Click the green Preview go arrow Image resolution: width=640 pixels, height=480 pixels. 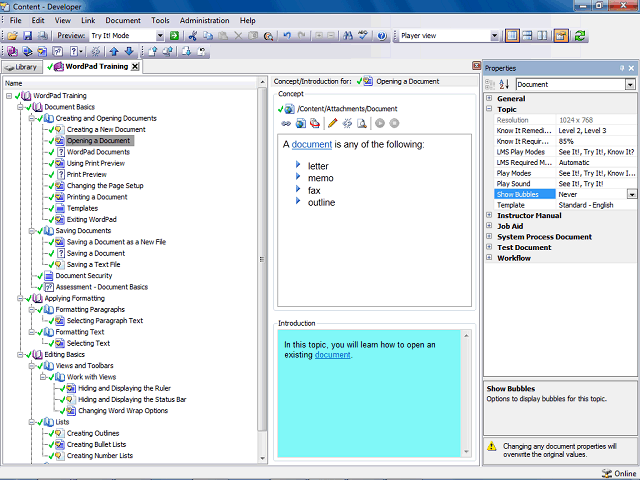pos(174,36)
